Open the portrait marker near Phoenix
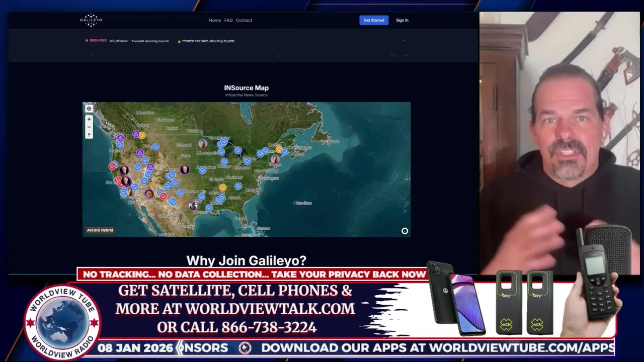 (149, 194)
